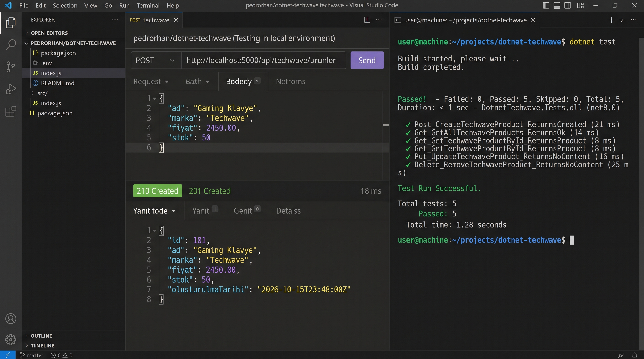Screen dimensions: 644x359
Task: Open the Yanıt tode dropdown
Action: pos(154,211)
